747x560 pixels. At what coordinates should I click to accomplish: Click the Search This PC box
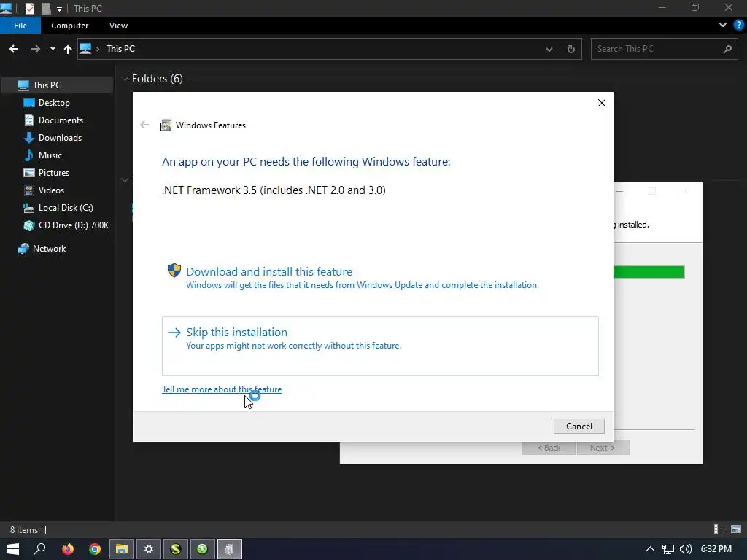tap(664, 49)
